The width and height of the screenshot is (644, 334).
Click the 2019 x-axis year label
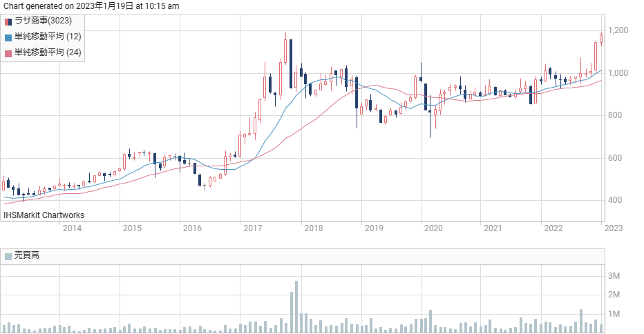pyautogui.click(x=374, y=228)
